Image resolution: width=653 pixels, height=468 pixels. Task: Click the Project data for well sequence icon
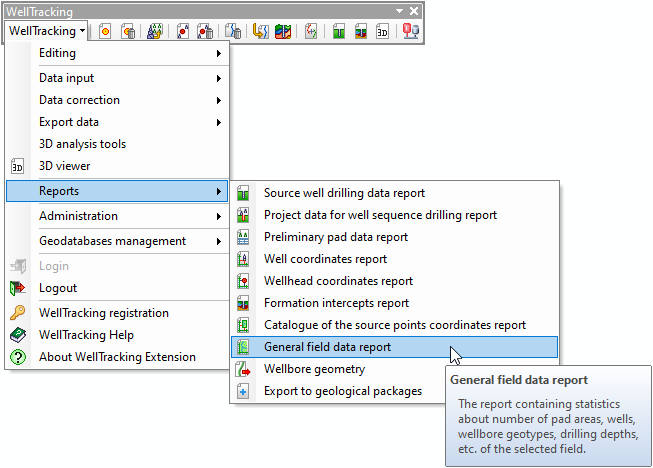[x=243, y=215]
